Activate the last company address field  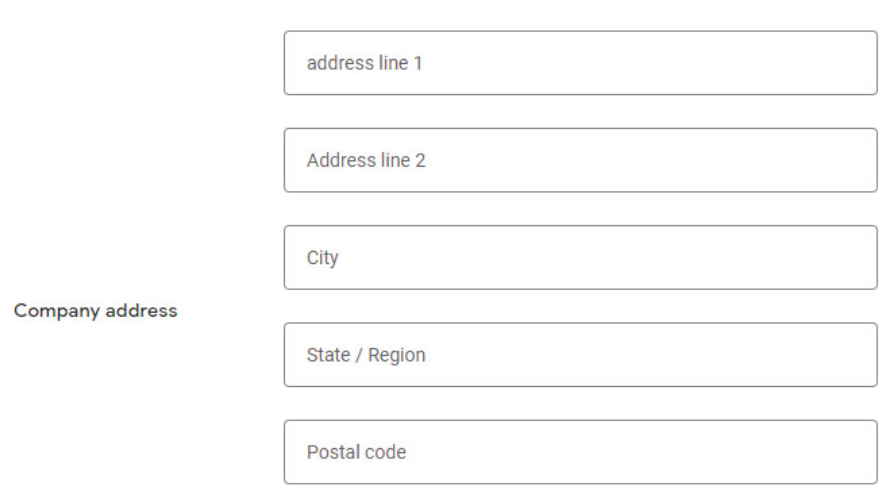(580, 451)
